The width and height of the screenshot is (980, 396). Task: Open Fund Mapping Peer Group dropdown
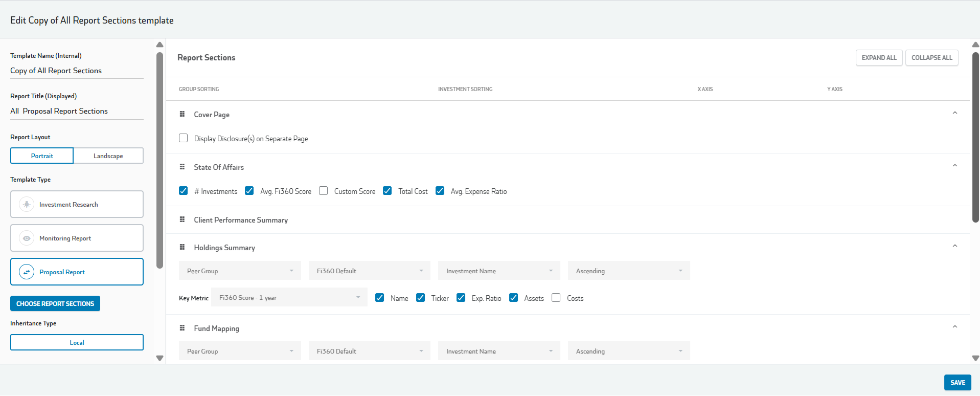pyautogui.click(x=240, y=351)
